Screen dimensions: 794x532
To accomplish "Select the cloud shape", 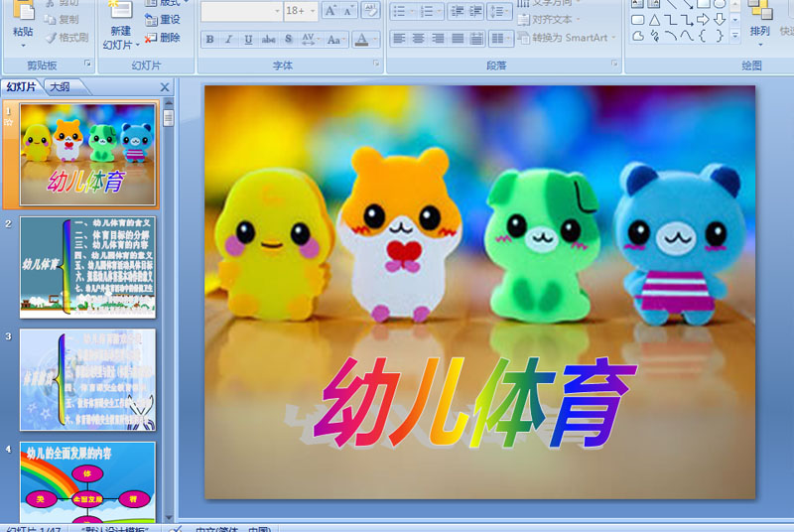I will coord(638,36).
